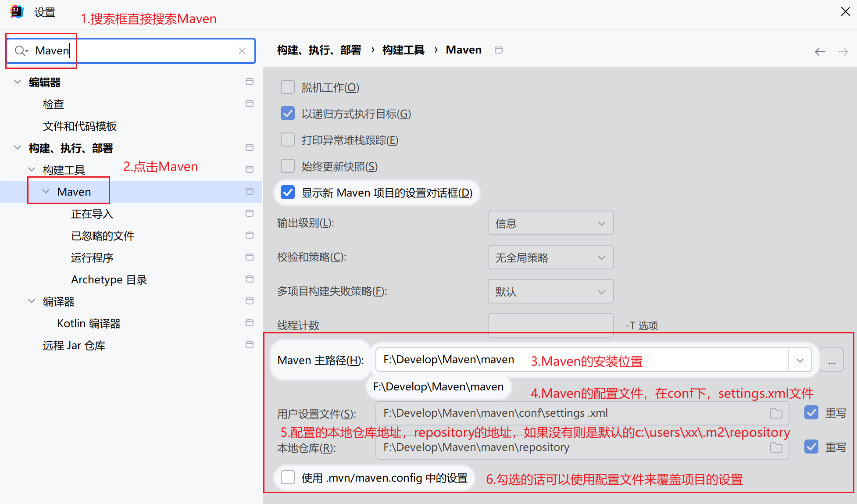This screenshot has width=857, height=504.
Task: Navigate forward with the right arrow
Action: [843, 52]
